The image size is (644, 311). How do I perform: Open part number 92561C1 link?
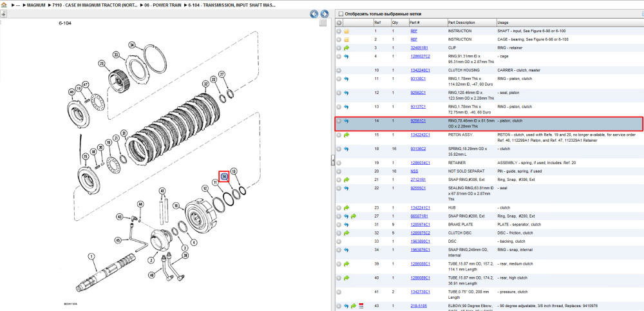[418, 121]
